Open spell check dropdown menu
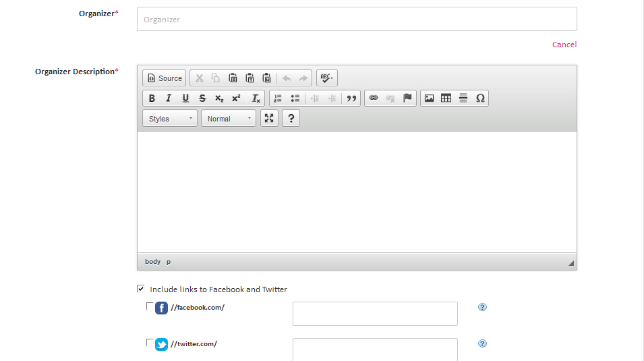Image resolution: width=644 pixels, height=361 pixels. click(x=327, y=78)
